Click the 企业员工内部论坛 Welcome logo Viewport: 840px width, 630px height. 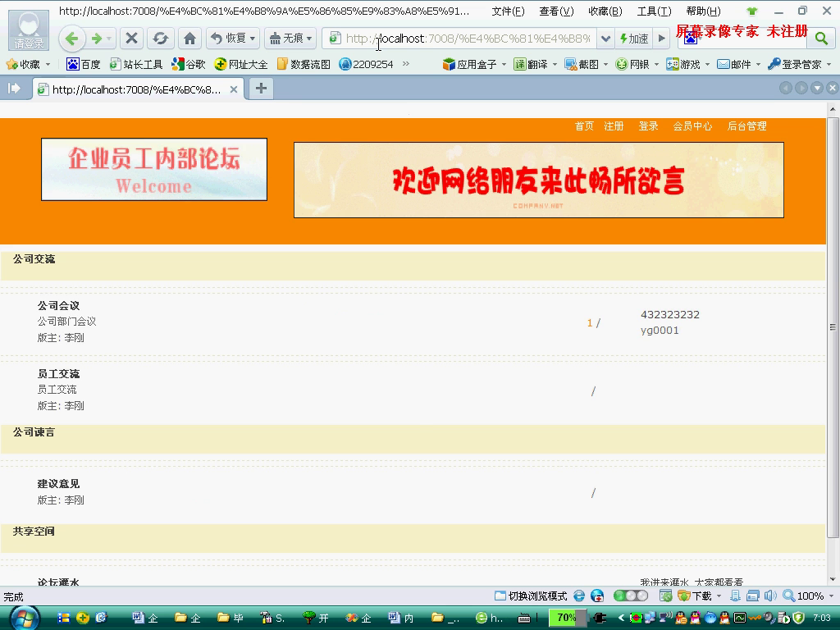pos(154,169)
